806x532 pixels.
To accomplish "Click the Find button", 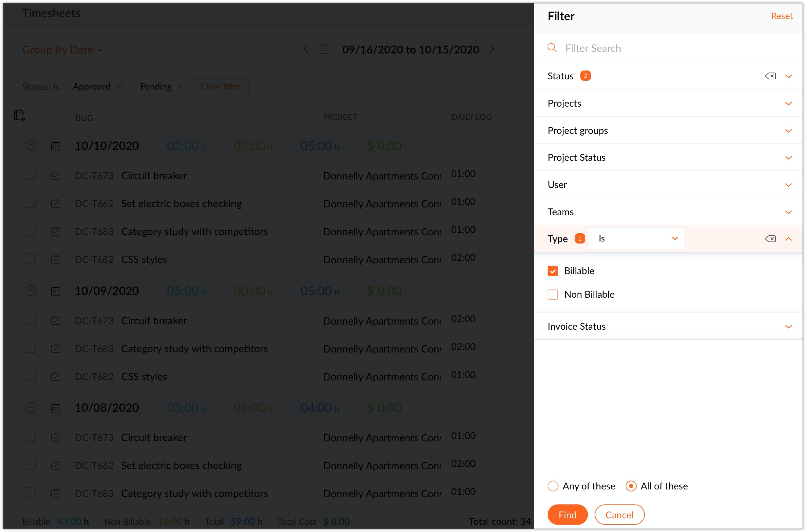I will pos(567,515).
